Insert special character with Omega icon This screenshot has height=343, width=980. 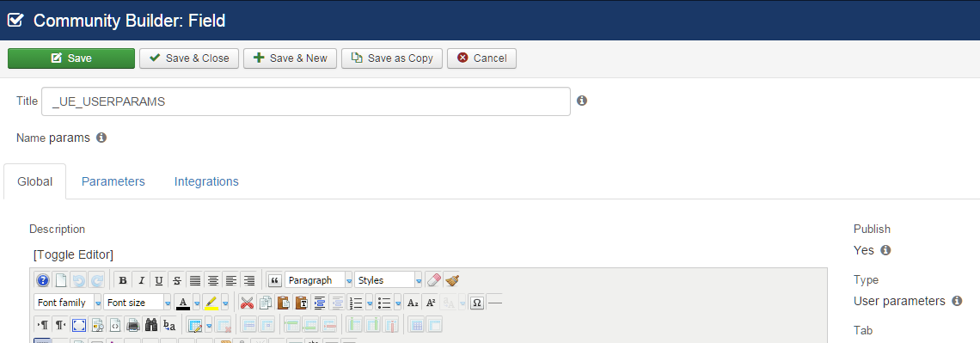pos(477,303)
